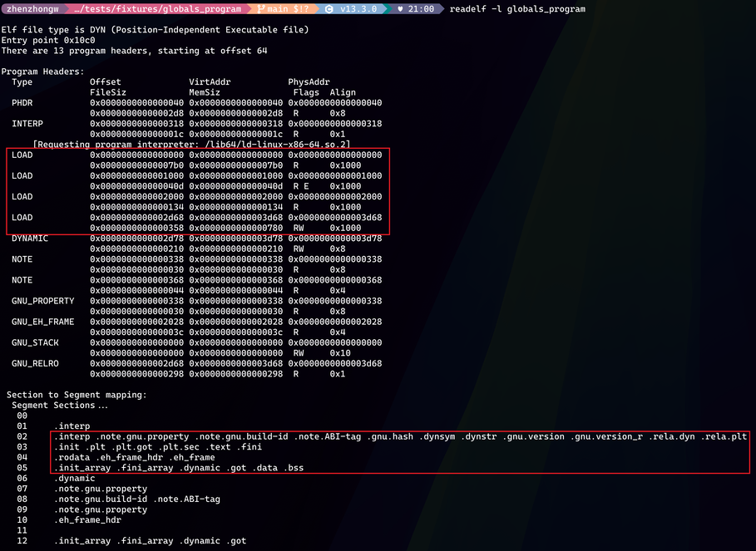
Task: Click the PHDR program header row
Action: (22, 103)
